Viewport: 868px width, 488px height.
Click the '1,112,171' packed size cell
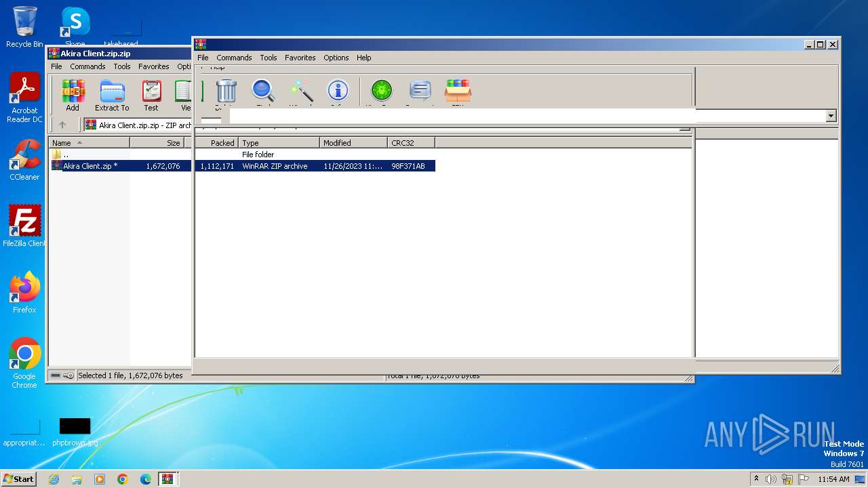(x=217, y=166)
